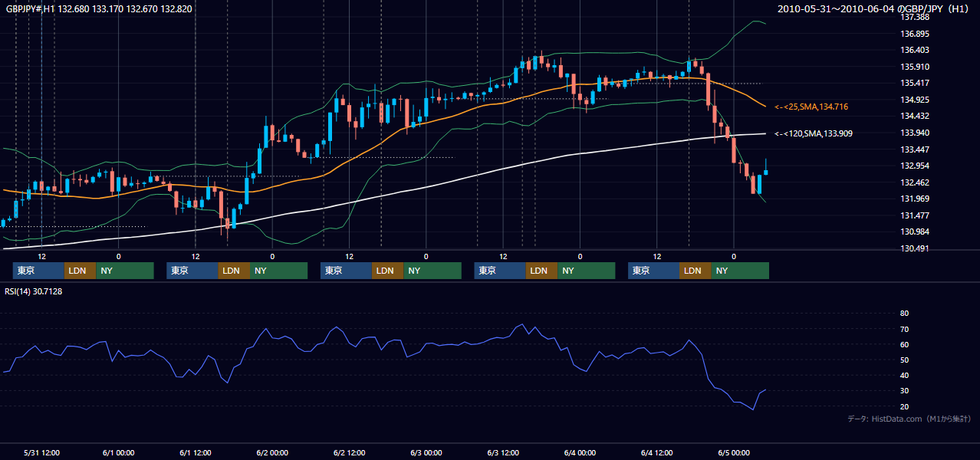Click RSI scale value 20
The width and height of the screenshot is (980, 460).
click(904, 407)
